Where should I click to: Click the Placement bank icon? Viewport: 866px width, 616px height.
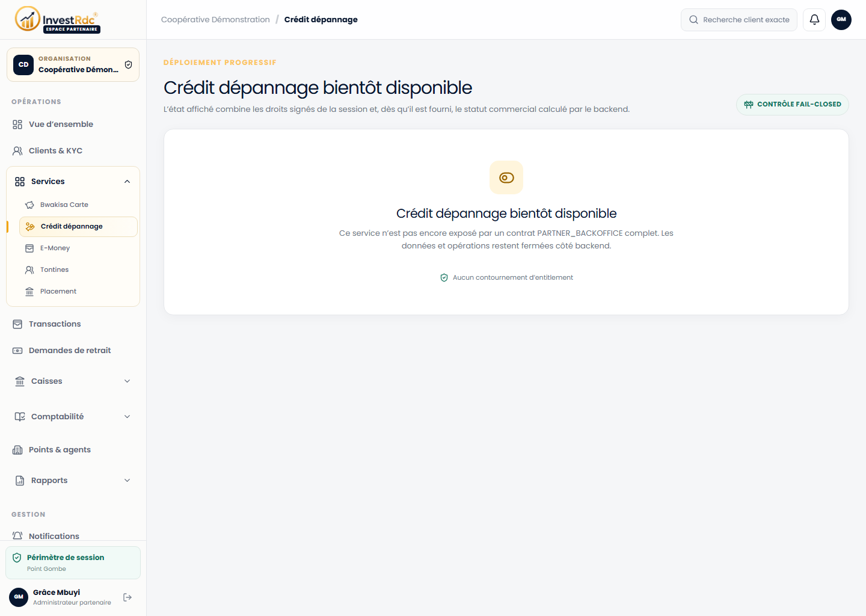coord(29,292)
